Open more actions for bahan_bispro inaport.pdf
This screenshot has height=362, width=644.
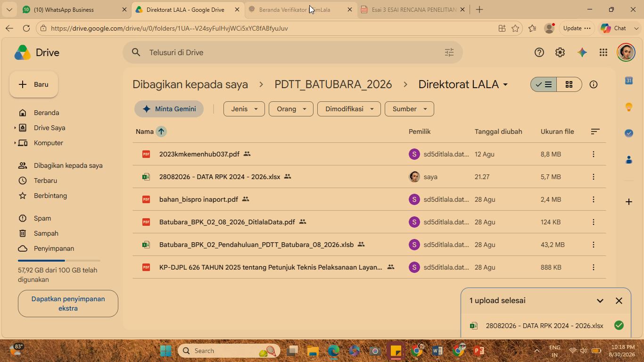tap(594, 199)
